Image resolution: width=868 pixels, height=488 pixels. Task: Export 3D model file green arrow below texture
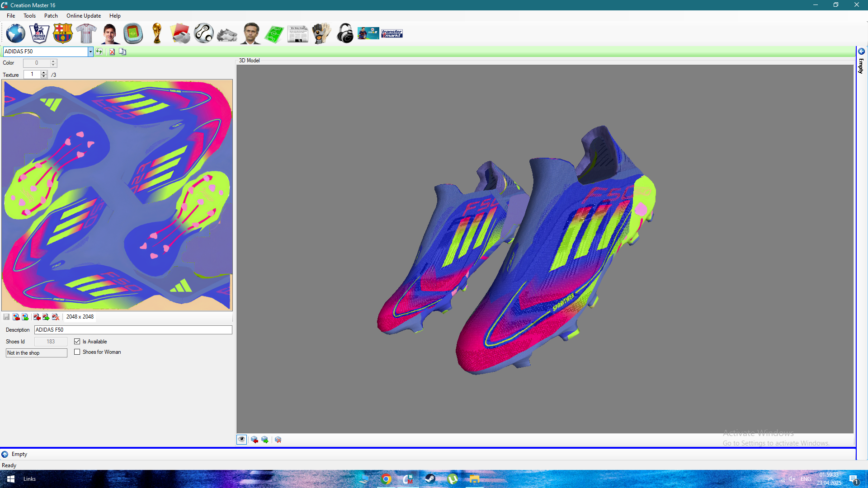pyautogui.click(x=46, y=317)
